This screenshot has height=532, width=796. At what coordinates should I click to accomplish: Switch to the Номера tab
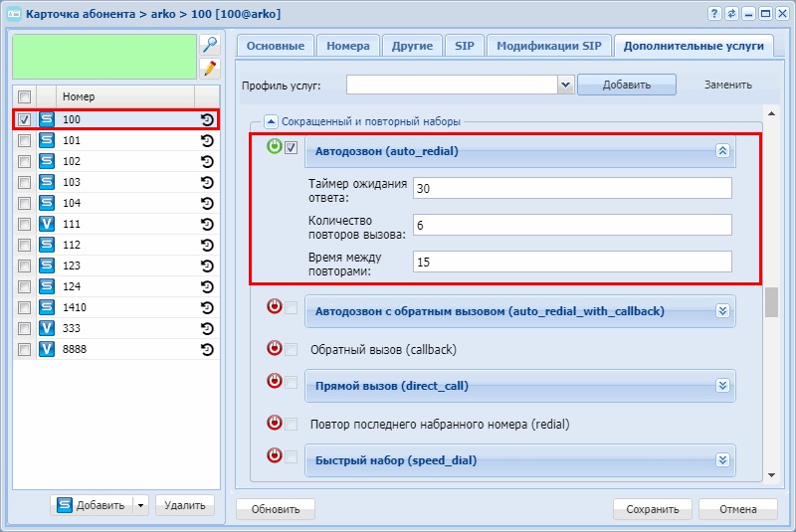348,46
